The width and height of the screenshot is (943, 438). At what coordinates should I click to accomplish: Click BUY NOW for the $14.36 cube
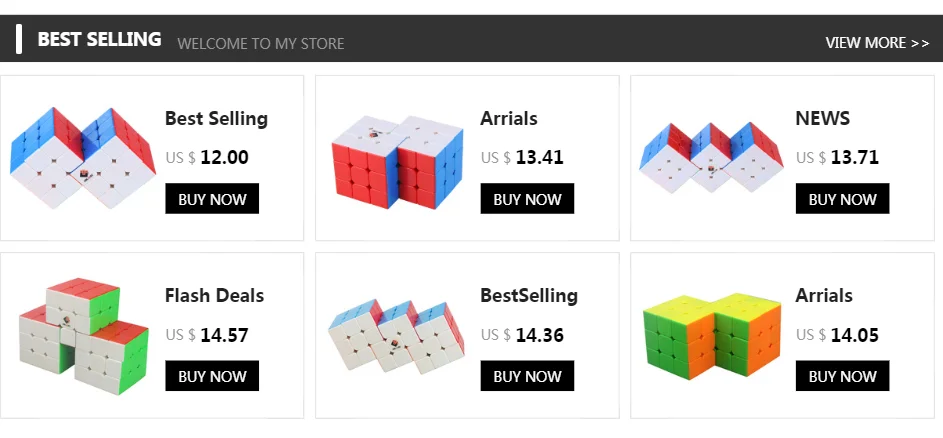coord(527,376)
